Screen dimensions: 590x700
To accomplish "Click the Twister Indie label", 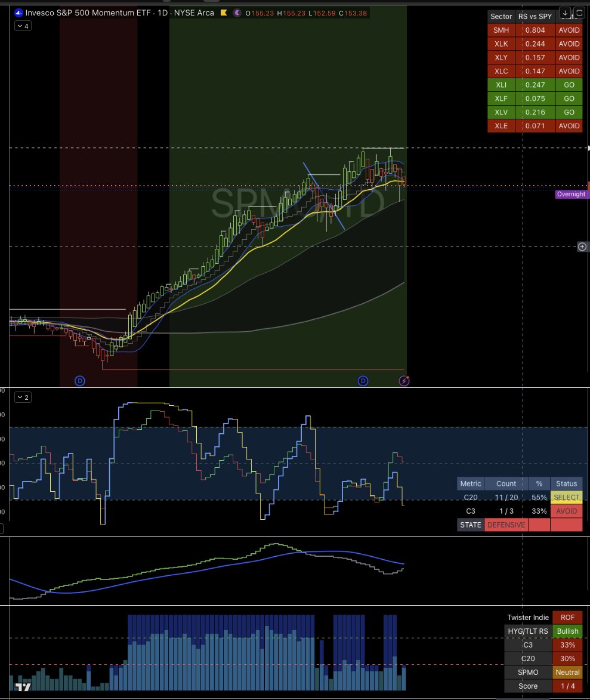I will [x=528, y=618].
